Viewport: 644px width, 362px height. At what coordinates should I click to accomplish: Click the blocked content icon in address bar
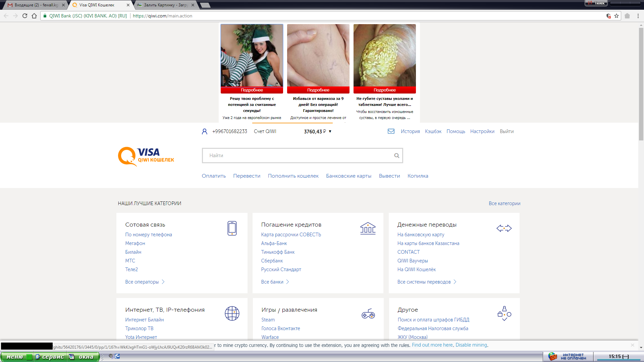pos(608,16)
